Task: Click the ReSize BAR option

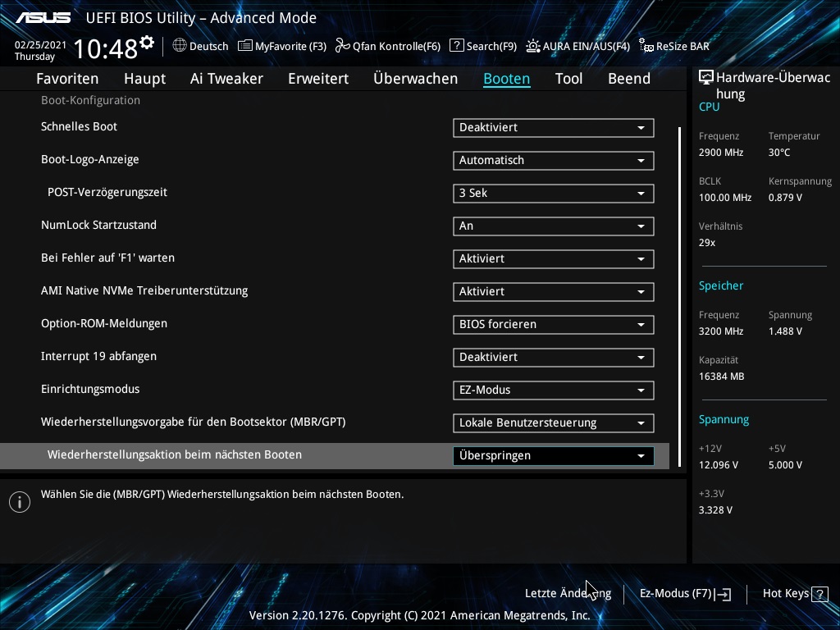Action: [674, 46]
